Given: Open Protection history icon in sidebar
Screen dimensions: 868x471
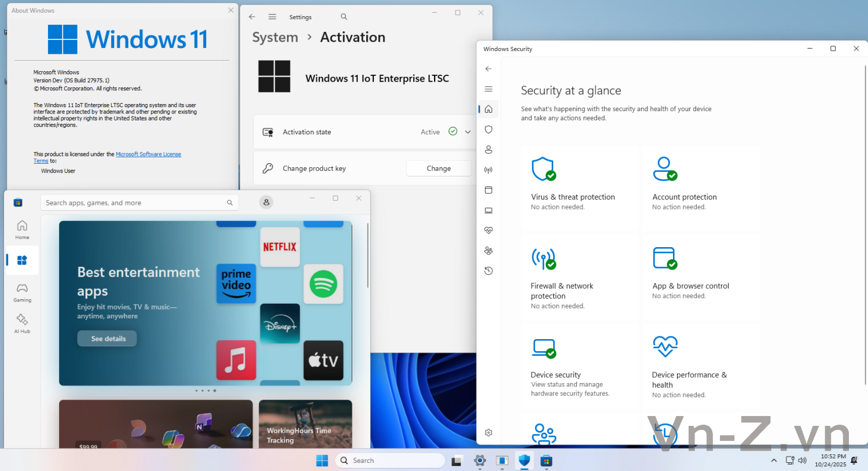Looking at the screenshot, I should [x=488, y=271].
